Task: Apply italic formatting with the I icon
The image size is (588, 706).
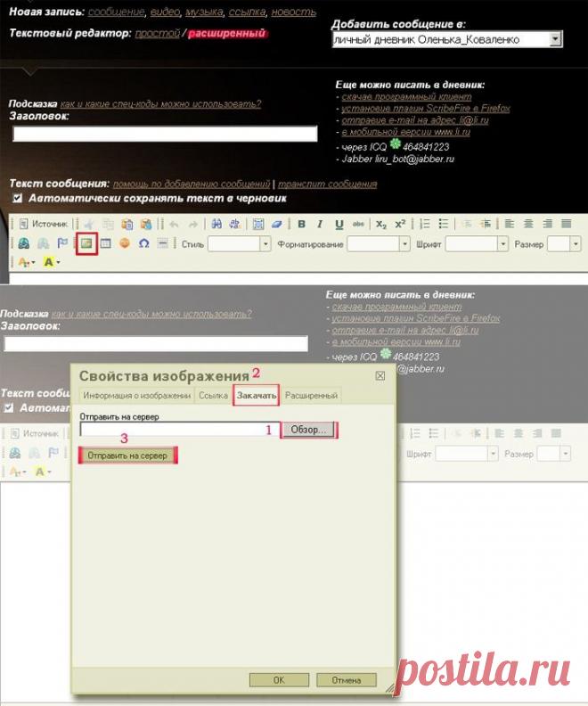Action: pyautogui.click(x=320, y=224)
